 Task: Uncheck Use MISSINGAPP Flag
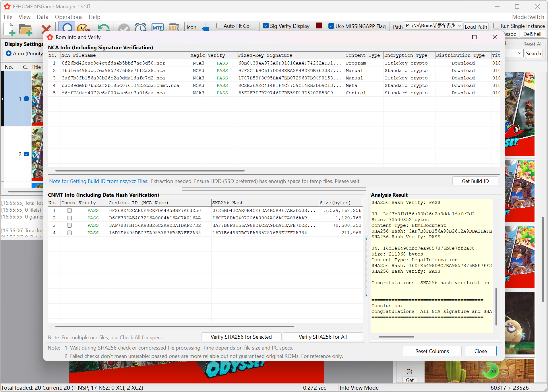[331, 26]
